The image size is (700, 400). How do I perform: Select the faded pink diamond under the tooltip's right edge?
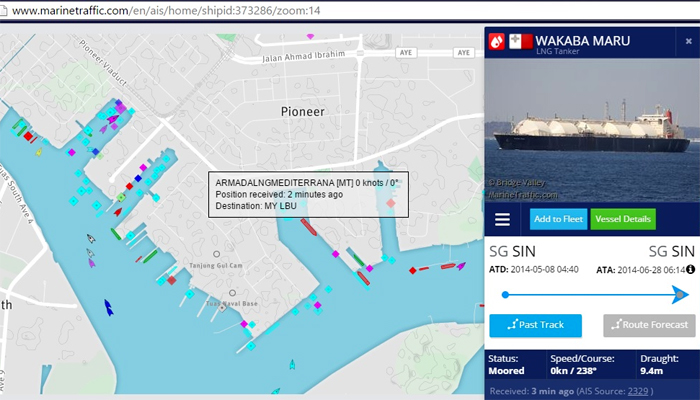click(x=391, y=204)
